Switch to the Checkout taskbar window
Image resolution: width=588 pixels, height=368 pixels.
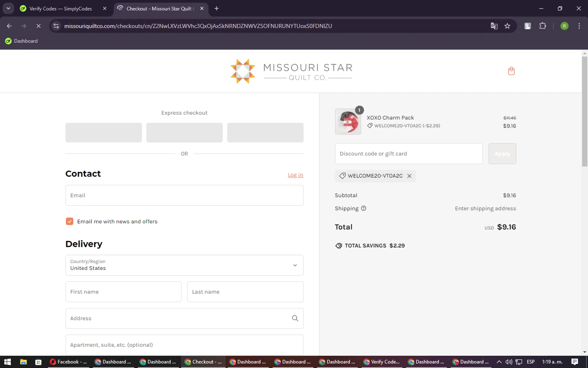(203, 362)
